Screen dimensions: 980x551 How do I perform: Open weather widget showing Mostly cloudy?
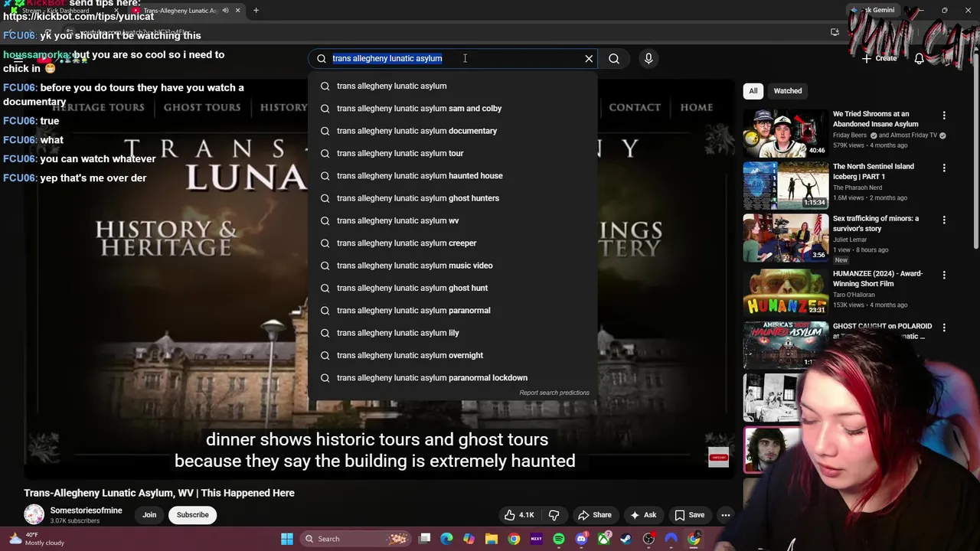pos(36,539)
